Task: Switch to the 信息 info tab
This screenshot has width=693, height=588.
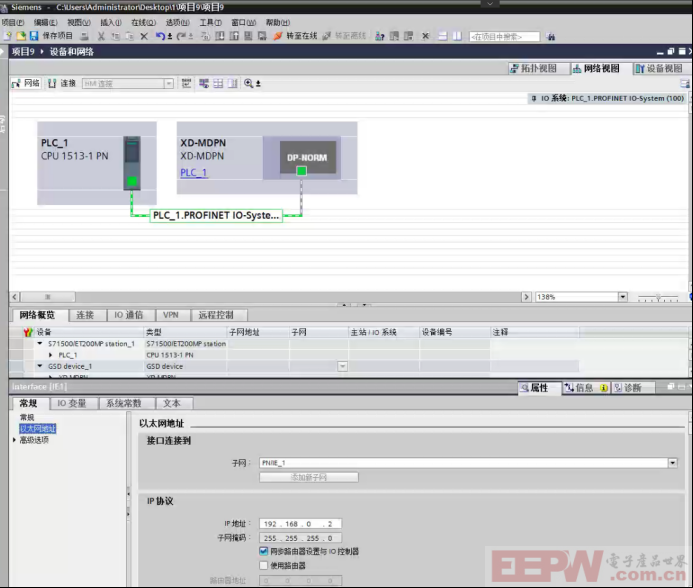Action: pyautogui.click(x=585, y=388)
